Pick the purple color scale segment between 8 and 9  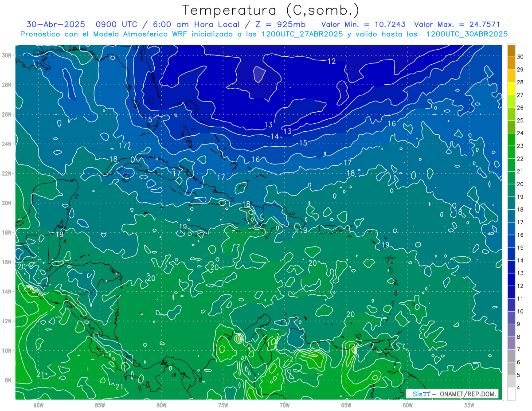tap(511, 330)
